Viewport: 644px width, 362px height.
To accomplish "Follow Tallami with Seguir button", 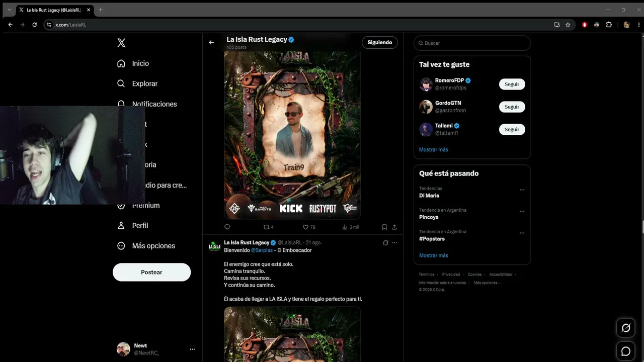I will pos(512,129).
